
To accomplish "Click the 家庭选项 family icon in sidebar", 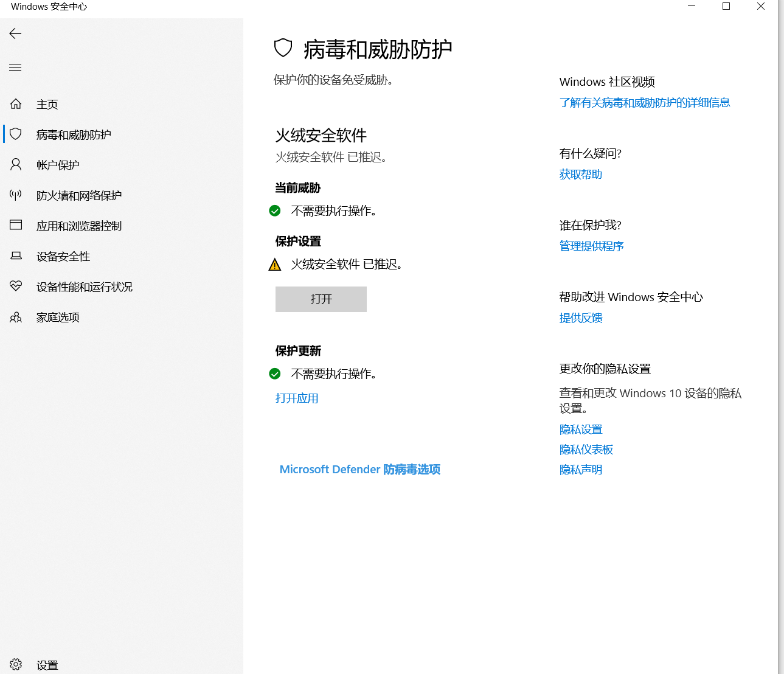I will [x=15, y=316].
